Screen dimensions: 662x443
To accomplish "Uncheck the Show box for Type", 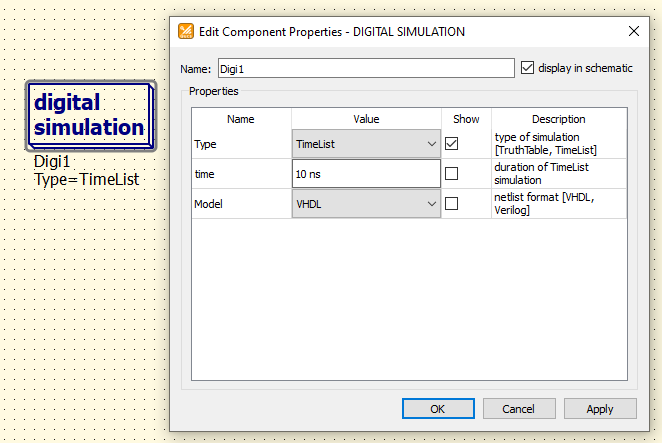I will [451, 144].
